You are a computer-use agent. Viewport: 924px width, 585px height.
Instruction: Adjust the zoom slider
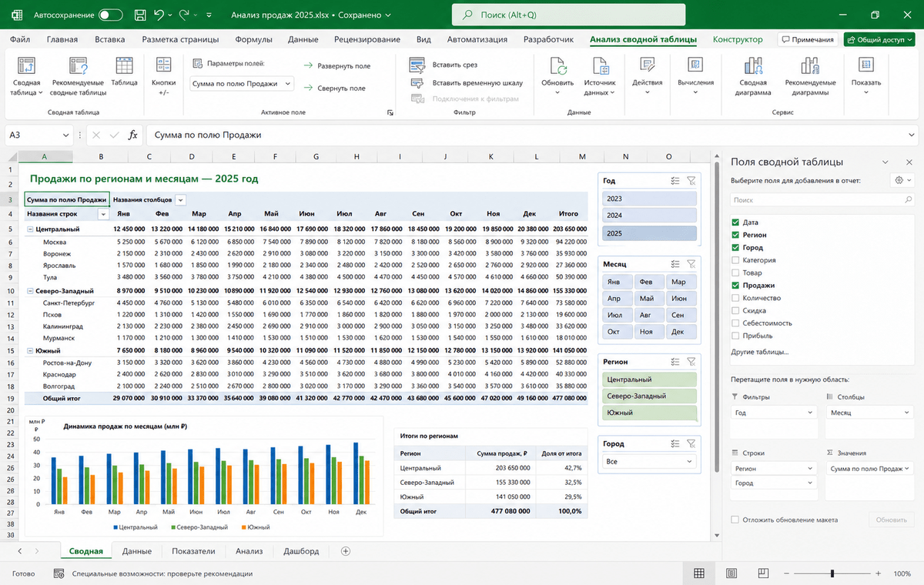pyautogui.click(x=832, y=573)
